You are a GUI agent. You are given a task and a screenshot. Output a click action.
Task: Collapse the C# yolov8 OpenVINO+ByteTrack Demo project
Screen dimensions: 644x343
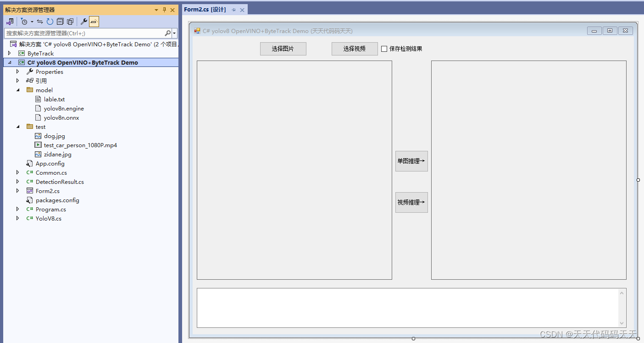(x=10, y=62)
